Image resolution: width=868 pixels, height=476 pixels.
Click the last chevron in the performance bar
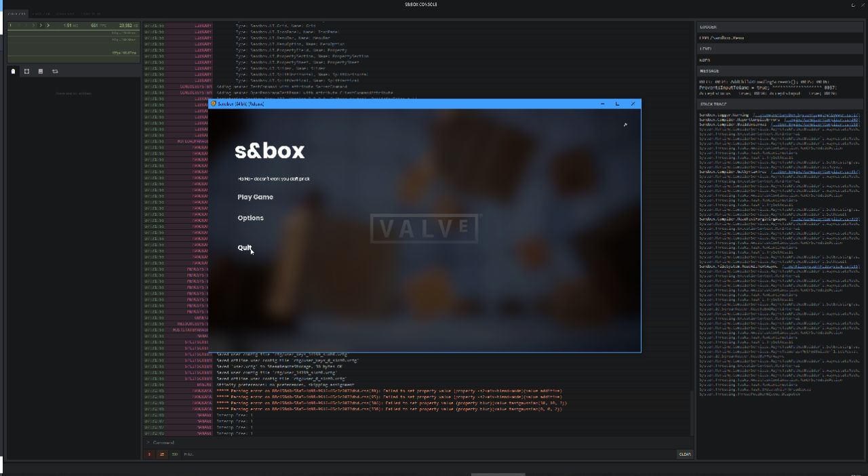coord(47,25)
